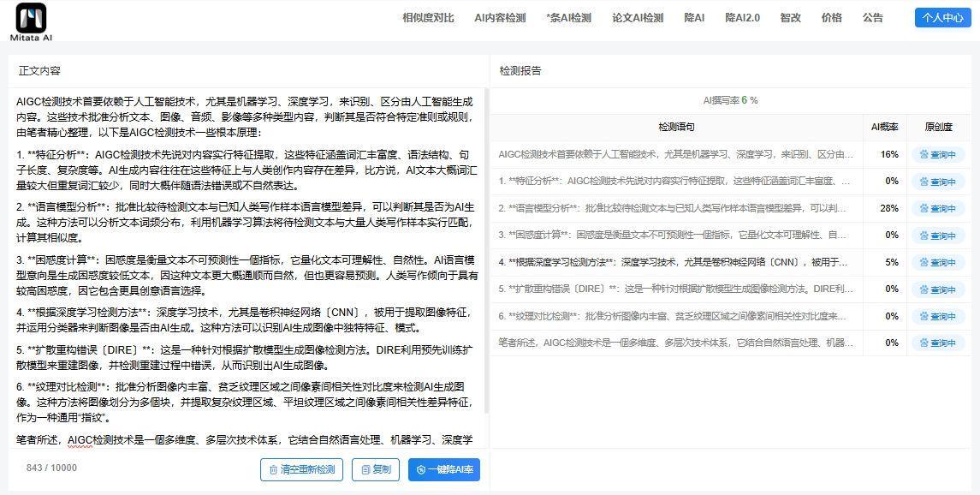Open the 公告 announcements page

click(x=872, y=18)
